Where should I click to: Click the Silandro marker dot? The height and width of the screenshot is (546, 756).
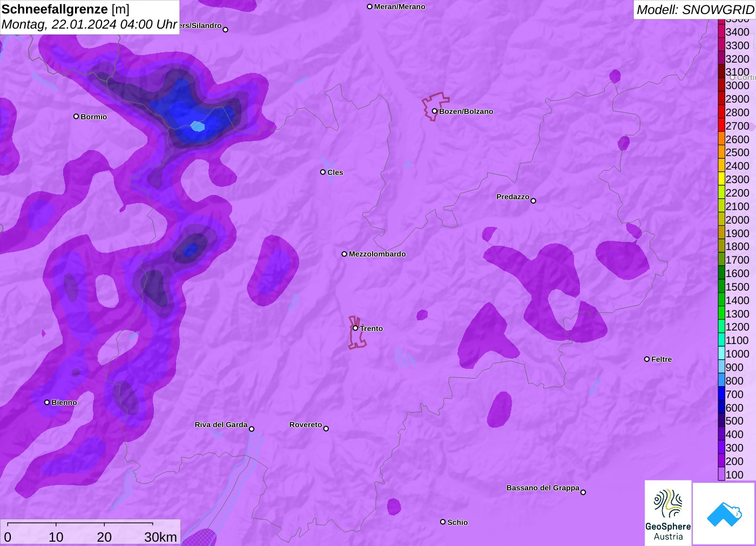[x=226, y=30]
